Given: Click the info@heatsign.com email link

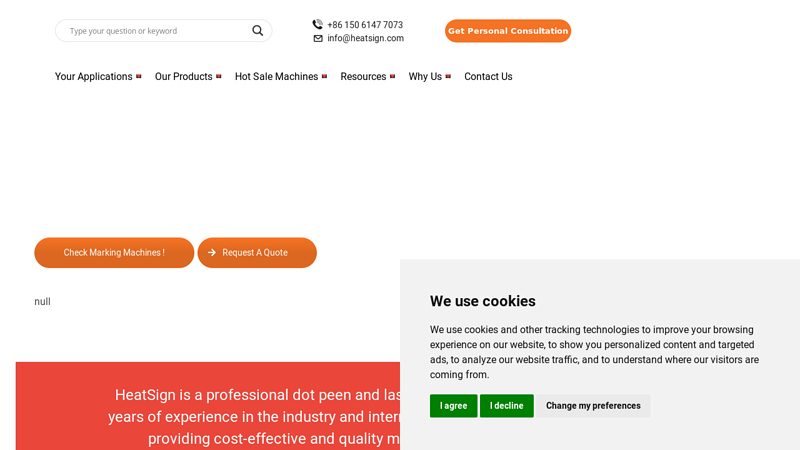Looking at the screenshot, I should [x=365, y=38].
